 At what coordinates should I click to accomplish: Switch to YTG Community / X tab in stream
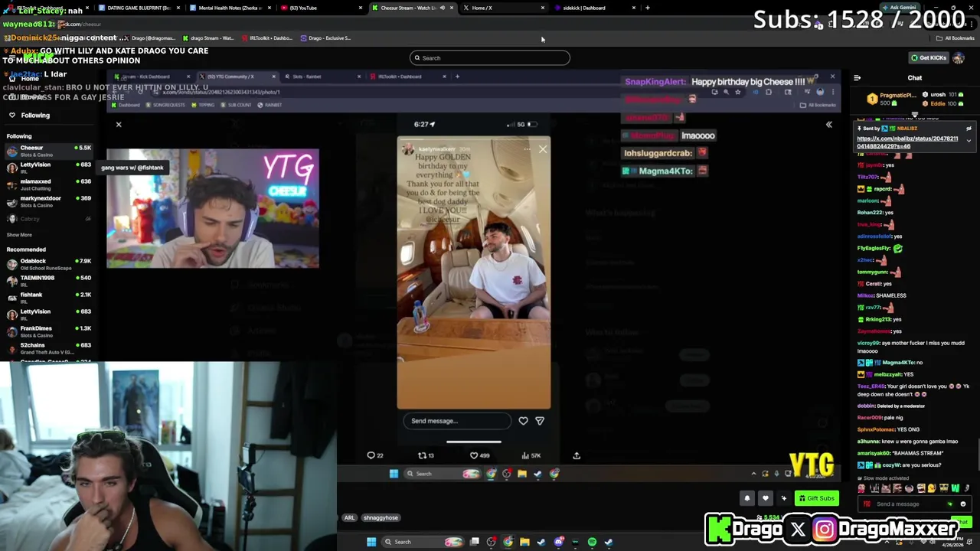point(237,77)
